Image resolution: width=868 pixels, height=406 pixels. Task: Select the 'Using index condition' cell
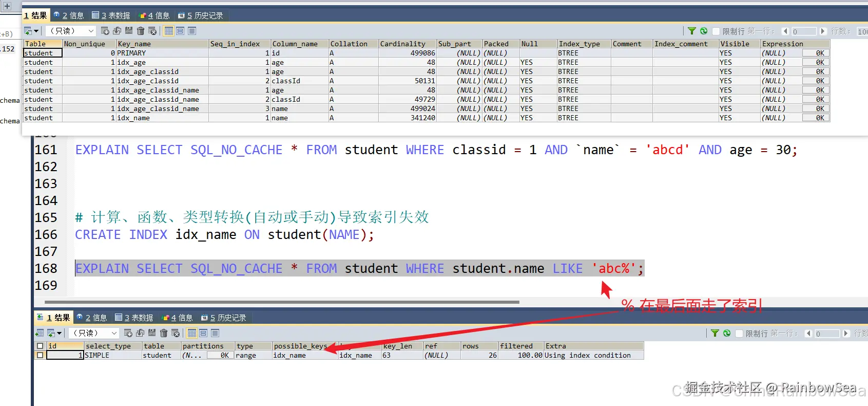pos(594,355)
